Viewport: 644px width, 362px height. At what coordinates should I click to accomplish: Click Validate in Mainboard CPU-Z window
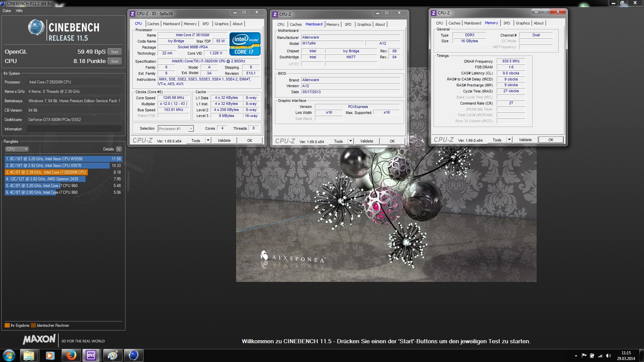(x=367, y=141)
